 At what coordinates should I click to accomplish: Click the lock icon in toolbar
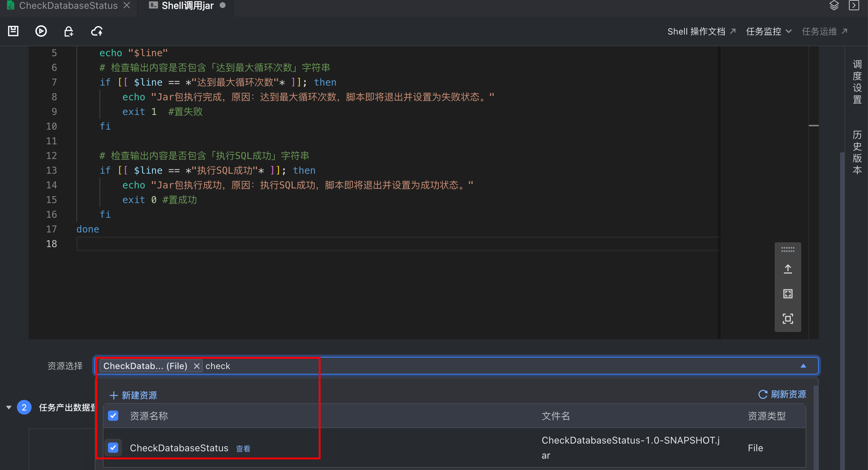point(69,31)
